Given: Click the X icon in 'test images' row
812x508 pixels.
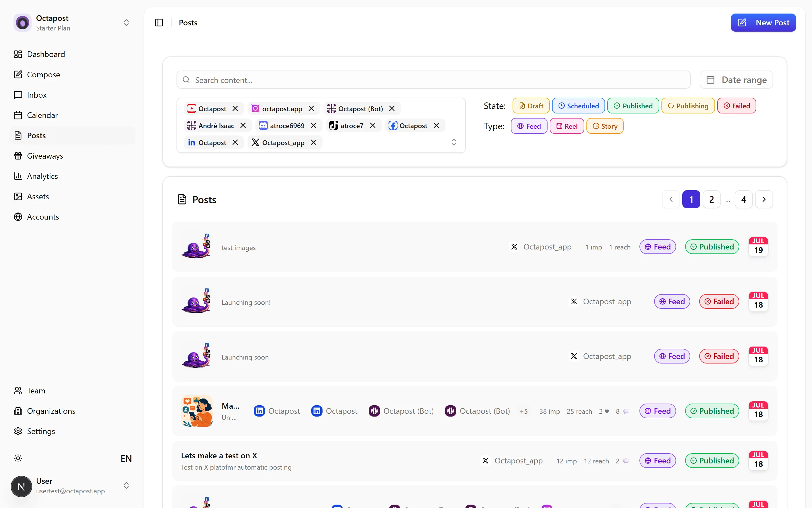Looking at the screenshot, I should (514, 247).
